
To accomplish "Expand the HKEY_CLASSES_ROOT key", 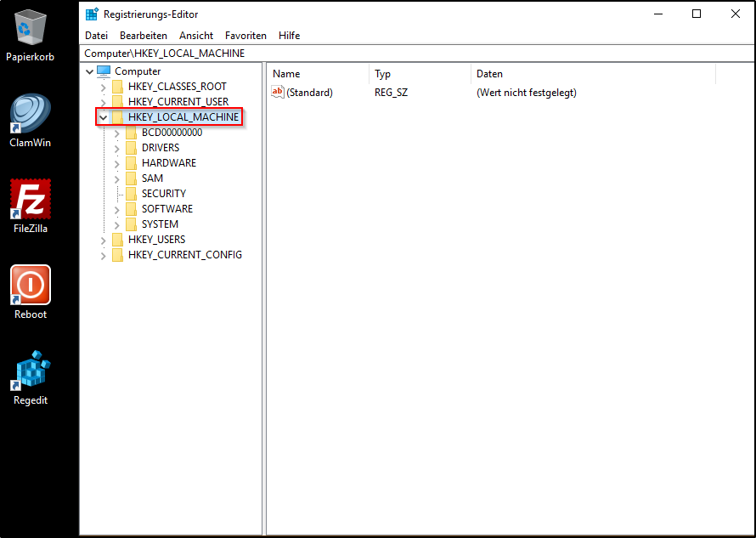I will [103, 88].
